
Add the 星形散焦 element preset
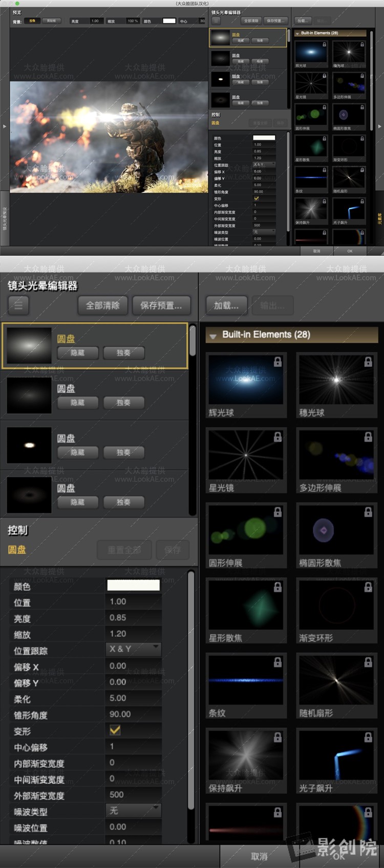[x=246, y=605]
